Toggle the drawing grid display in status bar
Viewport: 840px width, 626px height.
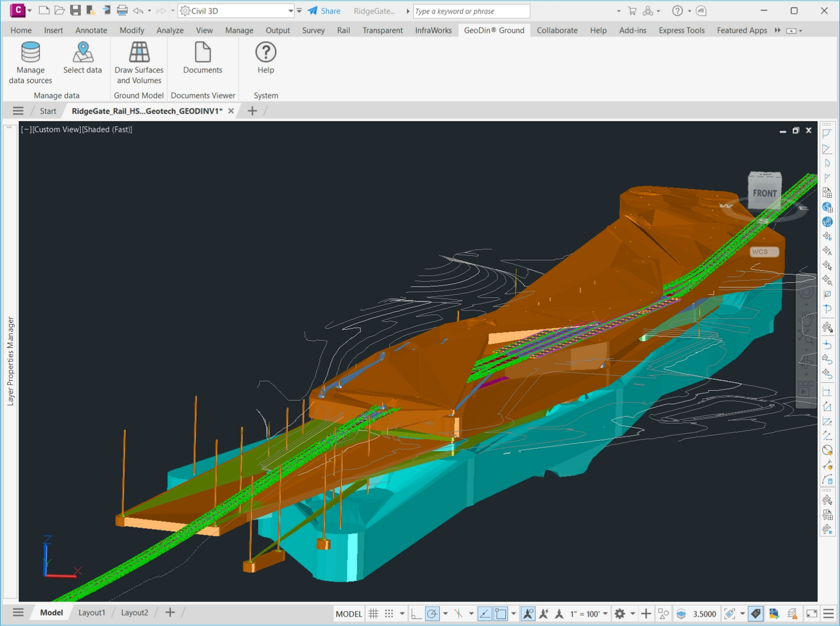pos(374,614)
